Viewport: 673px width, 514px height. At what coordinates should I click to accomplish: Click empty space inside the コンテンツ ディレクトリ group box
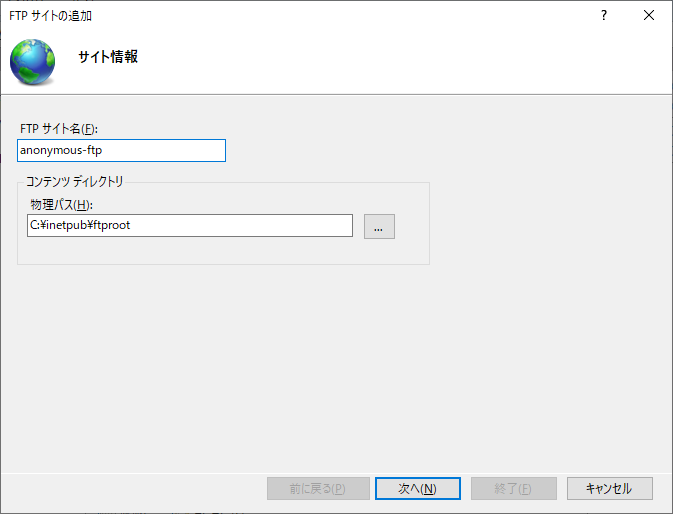pos(220,250)
